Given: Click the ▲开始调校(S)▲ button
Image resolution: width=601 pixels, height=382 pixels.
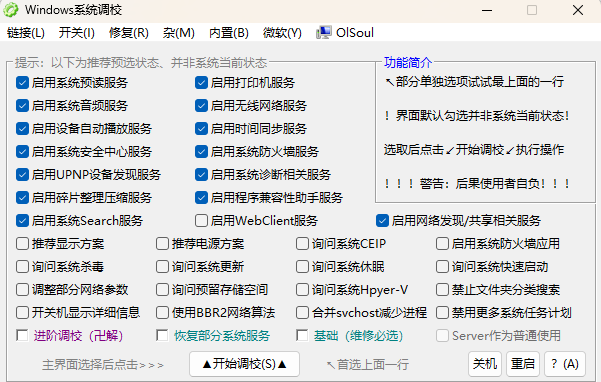Looking at the screenshot, I should point(244,364).
